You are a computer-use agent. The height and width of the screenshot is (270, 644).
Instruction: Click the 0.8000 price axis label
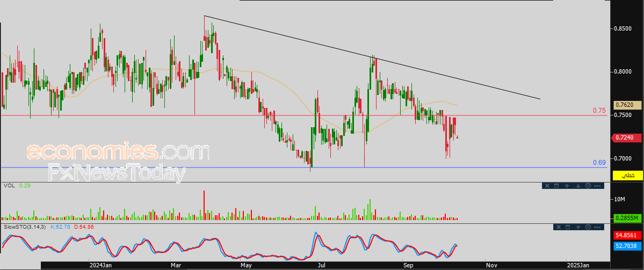tap(623, 72)
